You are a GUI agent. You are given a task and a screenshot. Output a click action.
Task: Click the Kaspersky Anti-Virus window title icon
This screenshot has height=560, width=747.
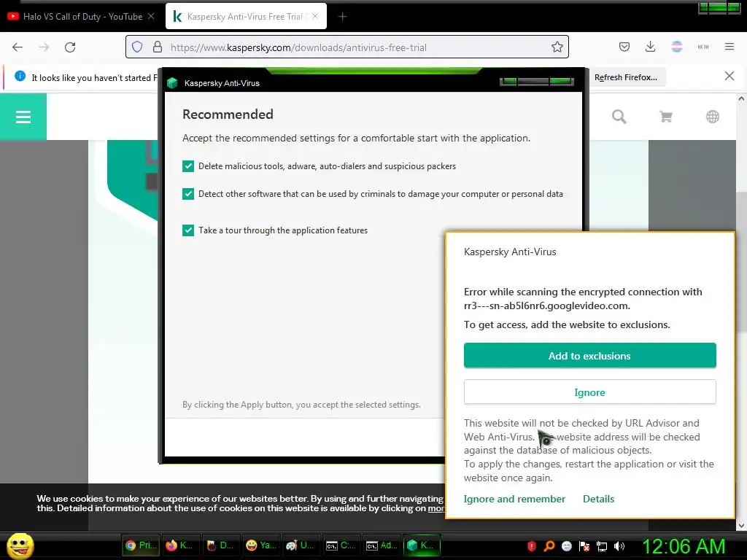click(172, 83)
